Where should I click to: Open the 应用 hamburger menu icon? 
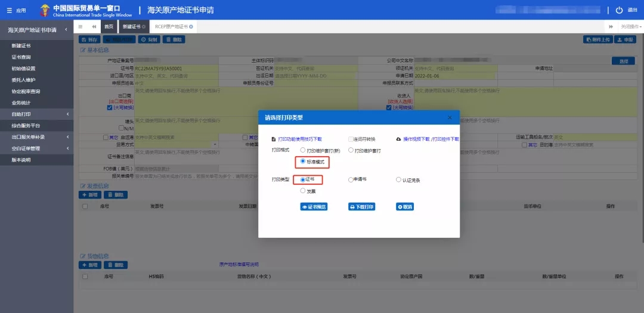click(x=9, y=10)
